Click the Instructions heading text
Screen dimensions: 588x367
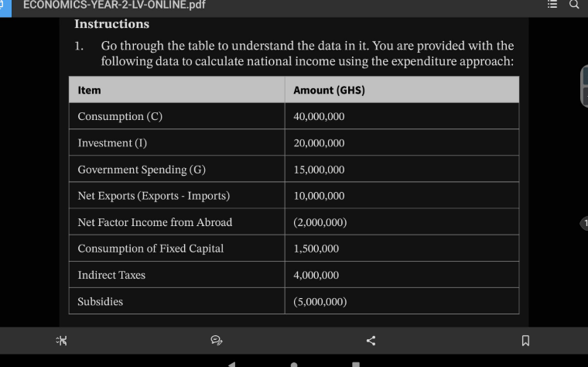point(111,24)
